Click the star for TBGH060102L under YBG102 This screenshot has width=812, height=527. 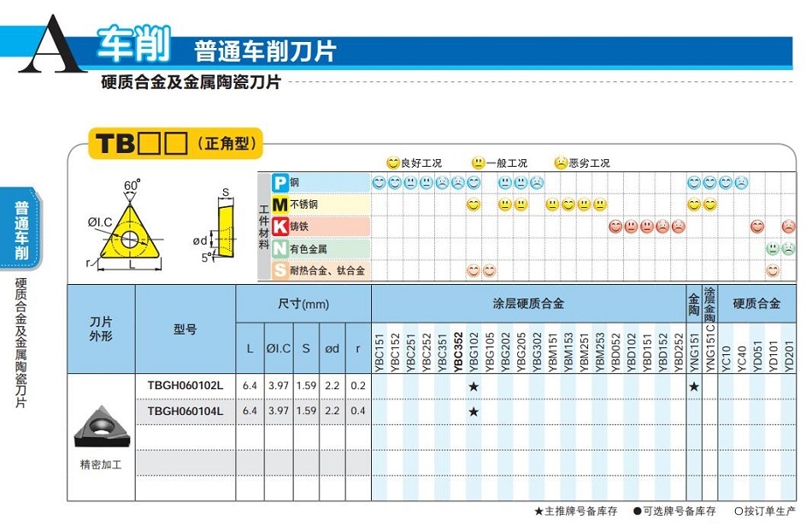pyautogui.click(x=474, y=387)
